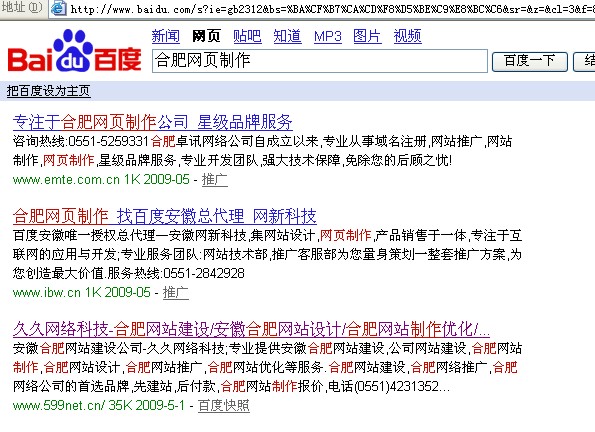Switch to 图片 search
This screenshot has height=432, width=595.
point(367,36)
